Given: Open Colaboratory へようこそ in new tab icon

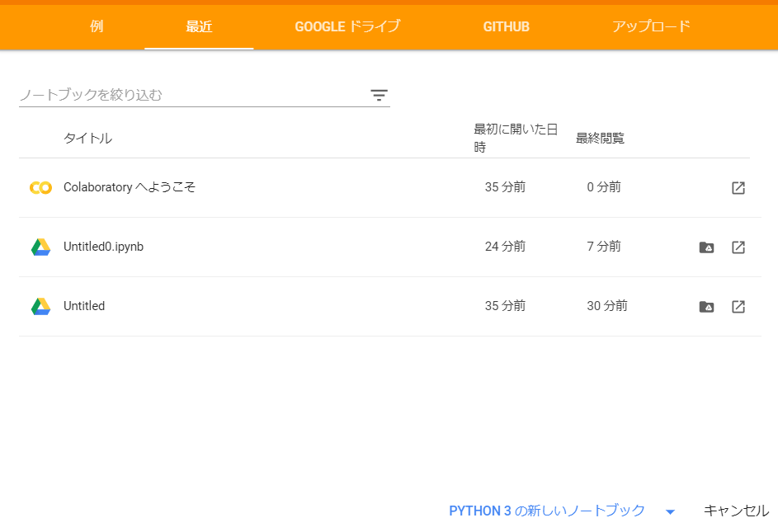Looking at the screenshot, I should [x=738, y=187].
